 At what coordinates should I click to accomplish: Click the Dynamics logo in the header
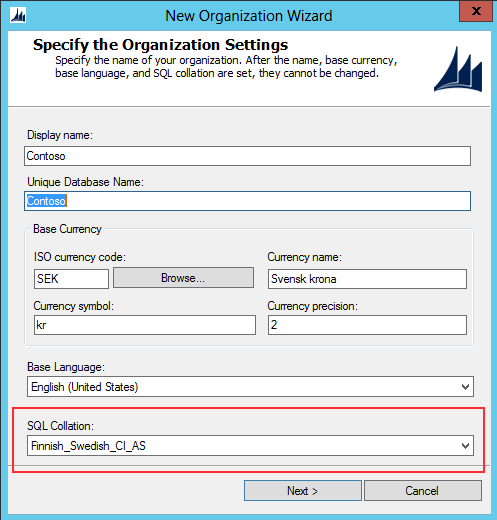point(458,69)
